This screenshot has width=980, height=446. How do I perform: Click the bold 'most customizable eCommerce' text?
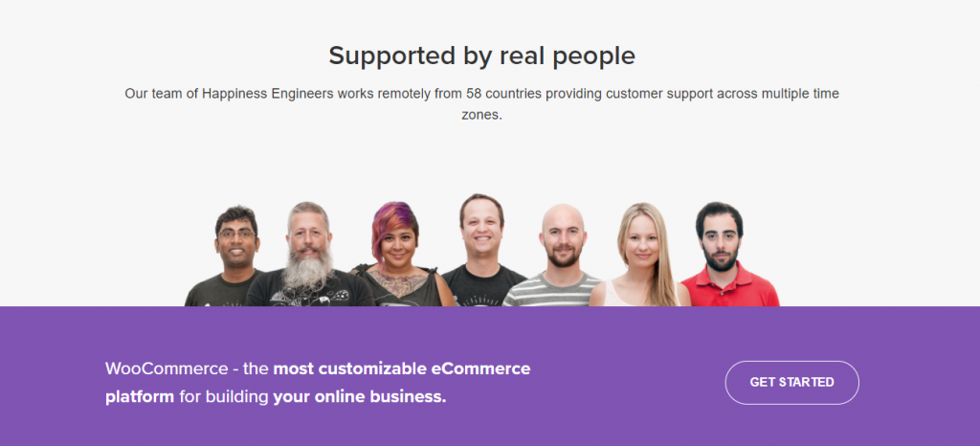[402, 368]
